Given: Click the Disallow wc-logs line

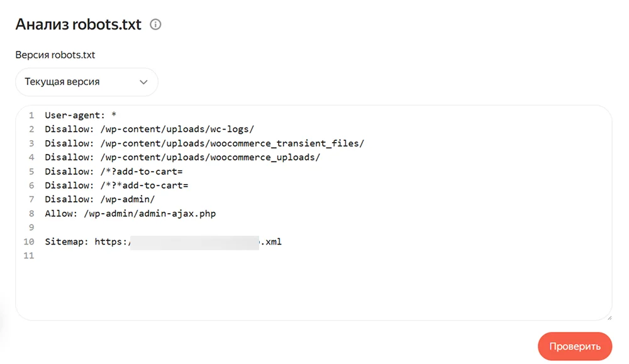Looking at the screenshot, I should click(149, 130).
